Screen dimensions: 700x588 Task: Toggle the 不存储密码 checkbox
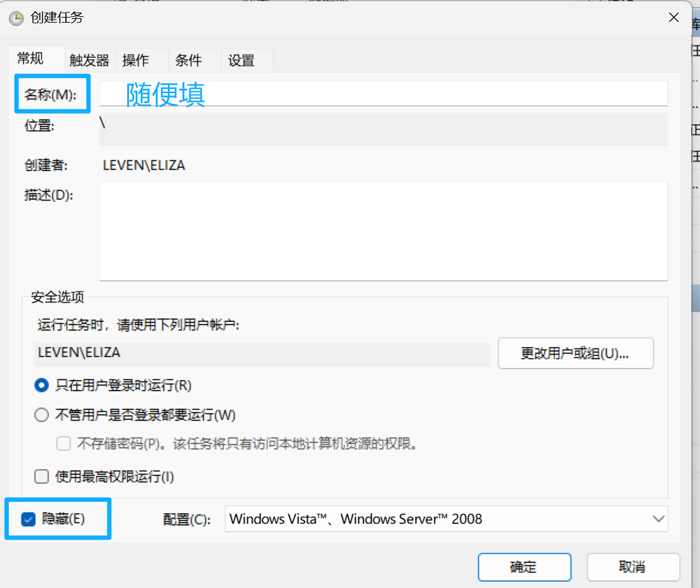point(64,444)
